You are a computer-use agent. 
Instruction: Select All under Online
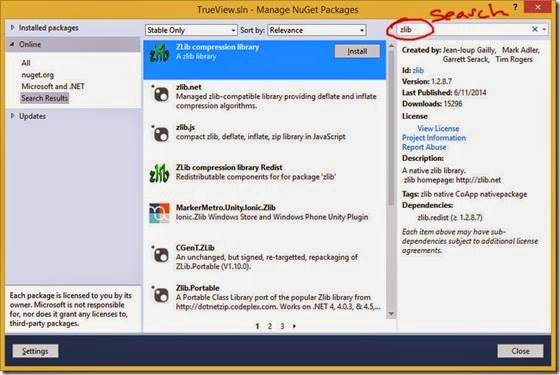click(26, 63)
